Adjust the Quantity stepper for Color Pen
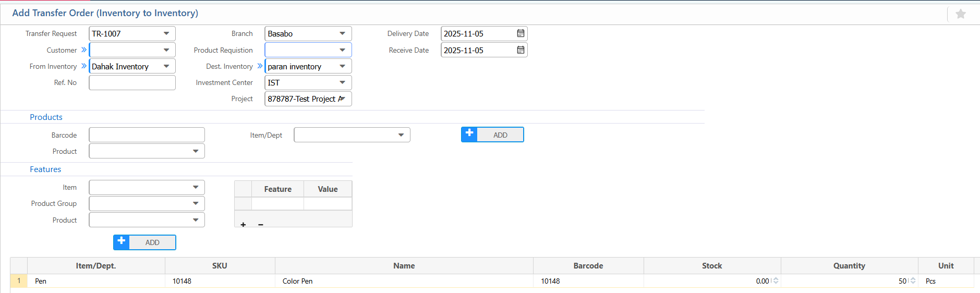The width and height of the screenshot is (980, 293). point(913,280)
